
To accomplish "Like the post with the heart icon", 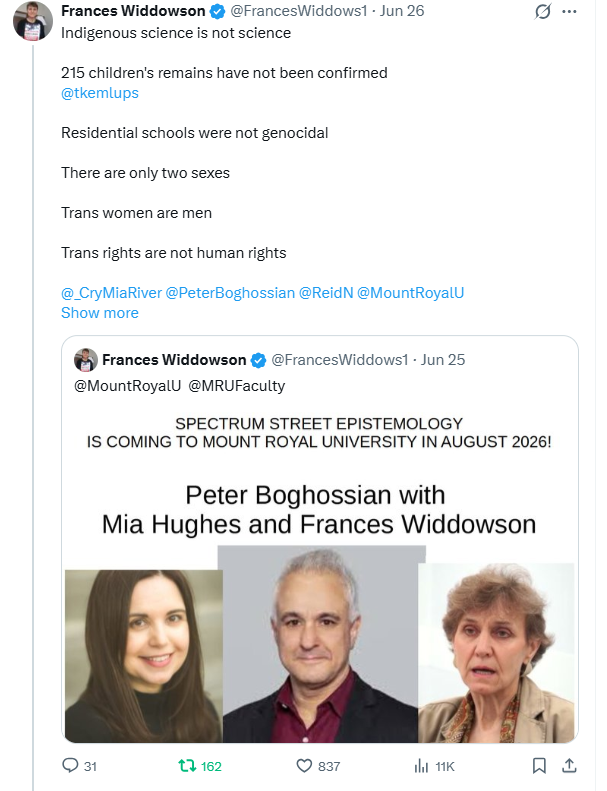I will click(x=304, y=766).
